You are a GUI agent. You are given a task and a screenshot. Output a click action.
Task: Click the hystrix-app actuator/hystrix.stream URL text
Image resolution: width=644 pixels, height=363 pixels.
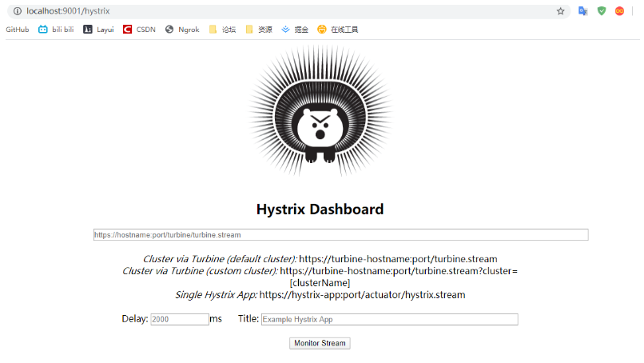point(362,295)
